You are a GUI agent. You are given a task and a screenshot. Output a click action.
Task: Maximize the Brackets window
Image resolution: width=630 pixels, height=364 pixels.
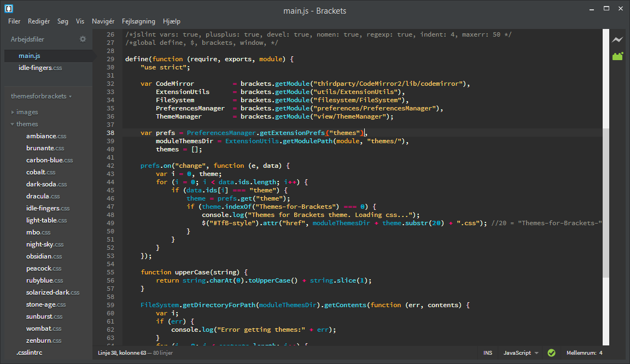[606, 9]
